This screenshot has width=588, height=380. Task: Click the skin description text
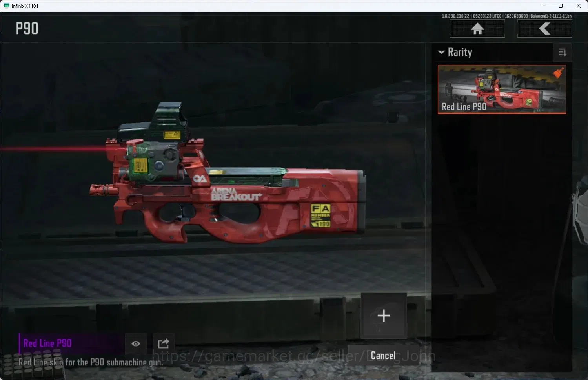(x=91, y=362)
